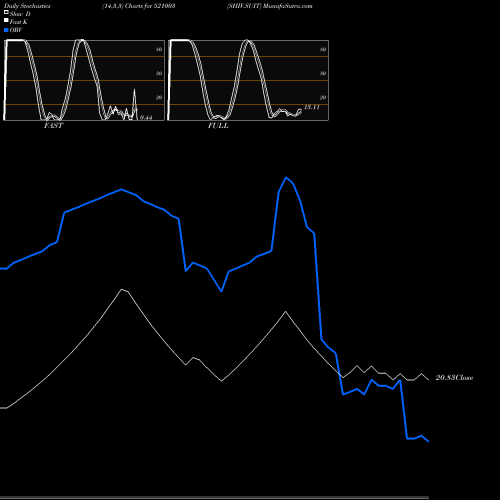Click the Slow D legend label

(20, 14)
